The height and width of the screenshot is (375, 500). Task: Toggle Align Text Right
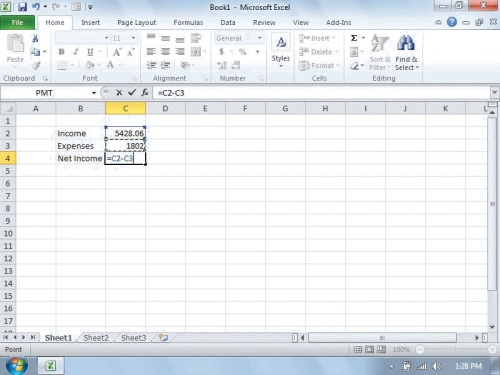tap(180, 52)
